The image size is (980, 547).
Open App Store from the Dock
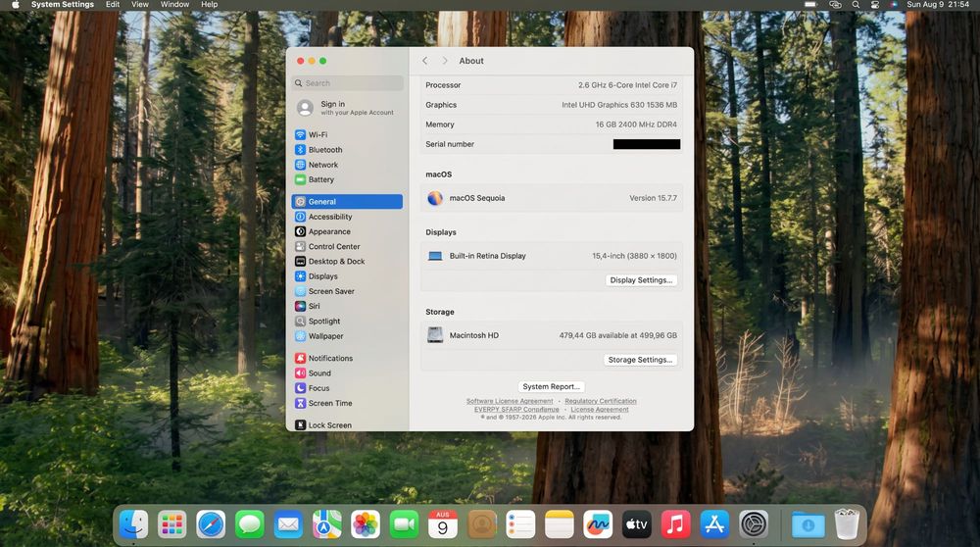pyautogui.click(x=714, y=524)
